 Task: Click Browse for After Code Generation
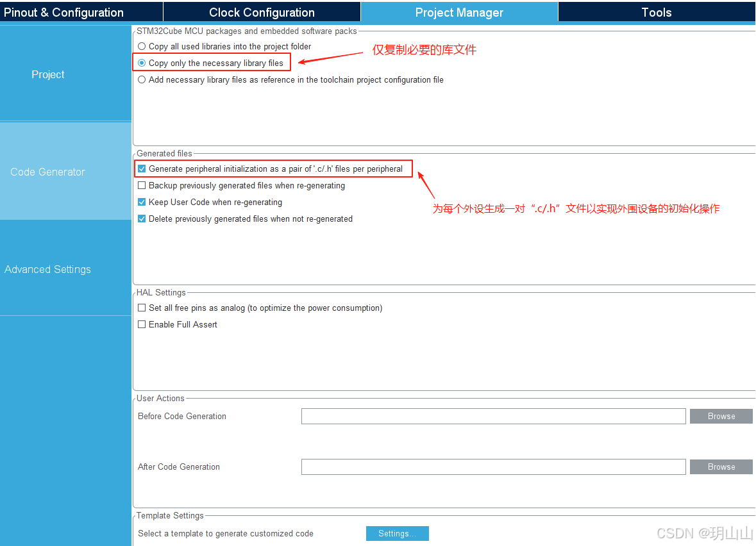721,467
